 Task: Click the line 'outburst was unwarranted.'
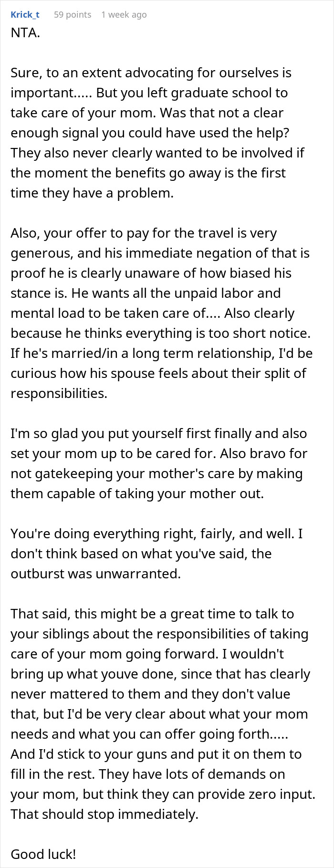click(96, 574)
